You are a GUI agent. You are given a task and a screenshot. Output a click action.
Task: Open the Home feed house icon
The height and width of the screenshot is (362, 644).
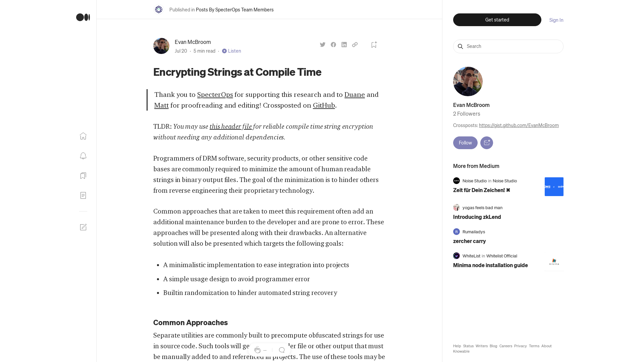[x=83, y=136]
